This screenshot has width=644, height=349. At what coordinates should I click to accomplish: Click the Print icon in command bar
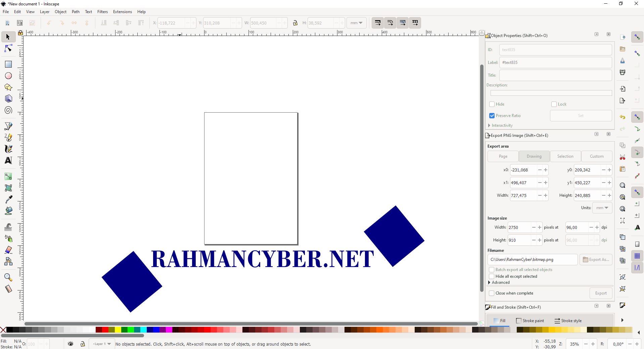(x=623, y=72)
